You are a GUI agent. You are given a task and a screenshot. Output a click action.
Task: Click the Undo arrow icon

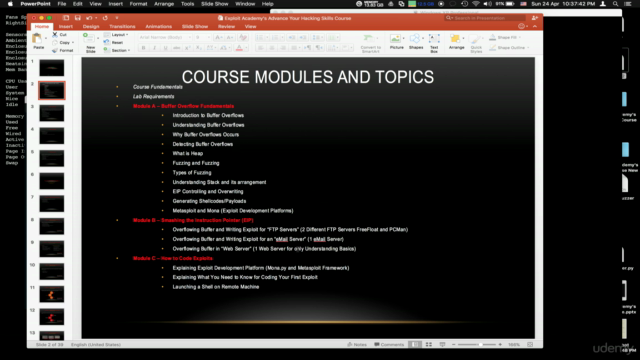pos(89,18)
